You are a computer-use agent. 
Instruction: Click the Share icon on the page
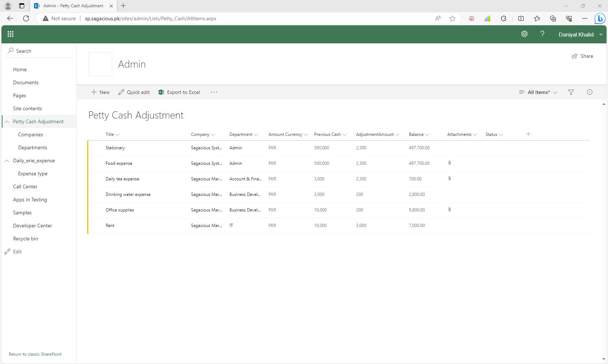click(574, 56)
